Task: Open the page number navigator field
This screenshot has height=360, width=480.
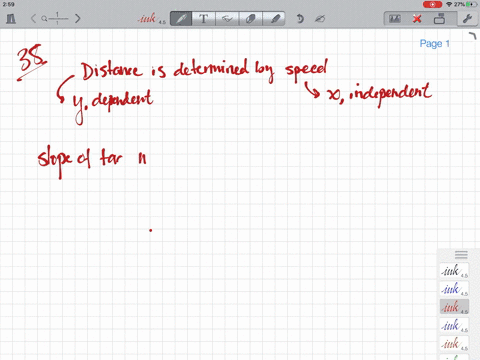Action: [57, 18]
